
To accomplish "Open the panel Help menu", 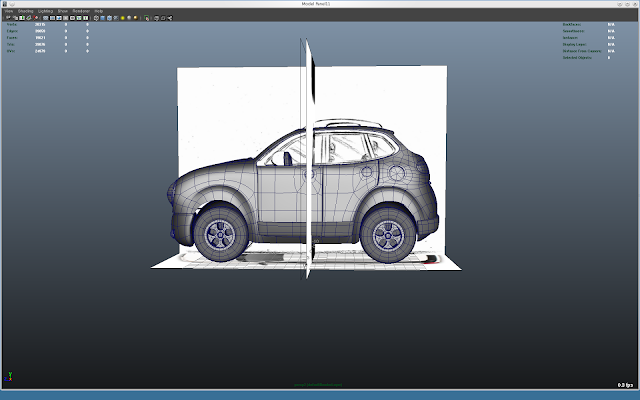I will (99, 11).
